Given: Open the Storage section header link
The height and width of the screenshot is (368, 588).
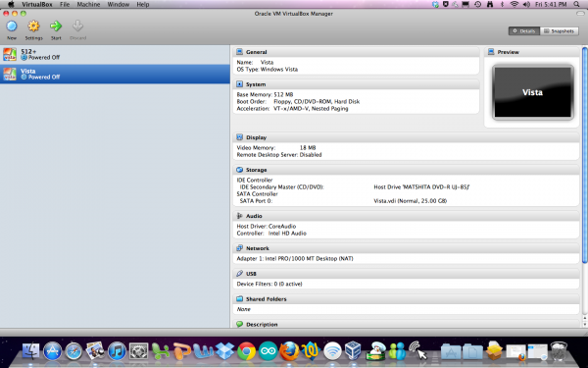Looking at the screenshot, I should click(x=257, y=170).
